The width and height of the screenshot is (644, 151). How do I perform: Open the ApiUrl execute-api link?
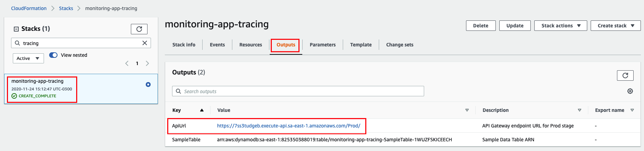pyautogui.click(x=289, y=126)
